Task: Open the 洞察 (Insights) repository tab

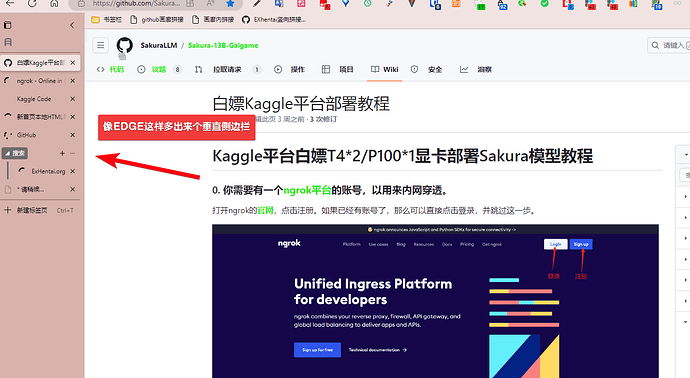Action: 476,69
